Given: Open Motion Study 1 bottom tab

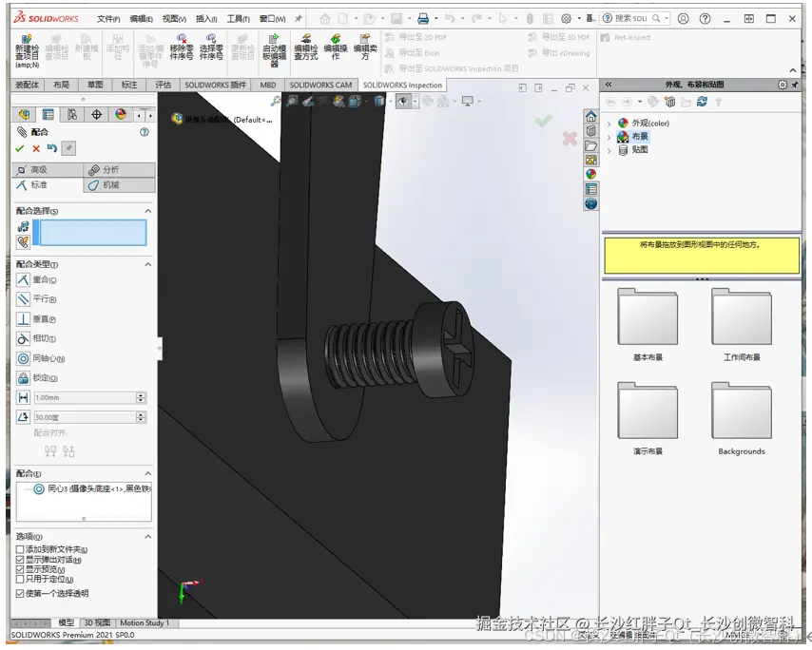Looking at the screenshot, I should click(x=145, y=623).
